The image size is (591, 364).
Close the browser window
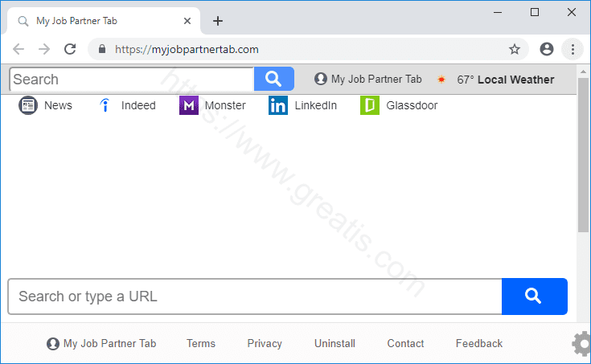[x=572, y=12]
